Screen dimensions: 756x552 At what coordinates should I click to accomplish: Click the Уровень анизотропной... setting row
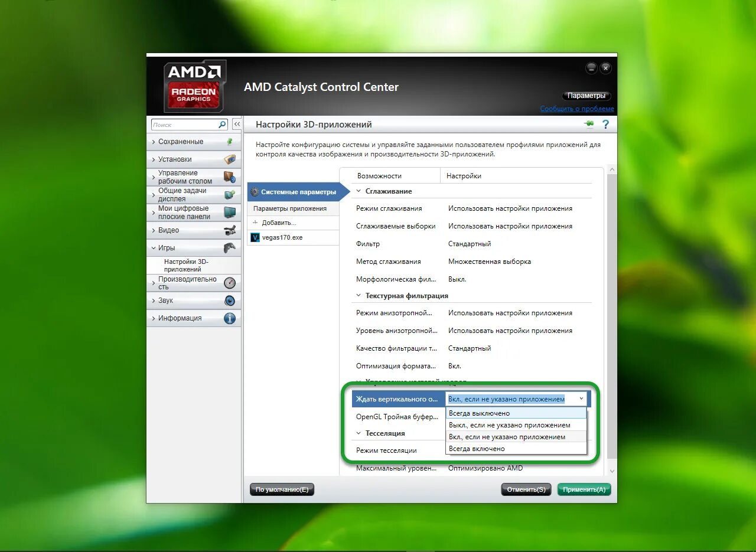472,331
